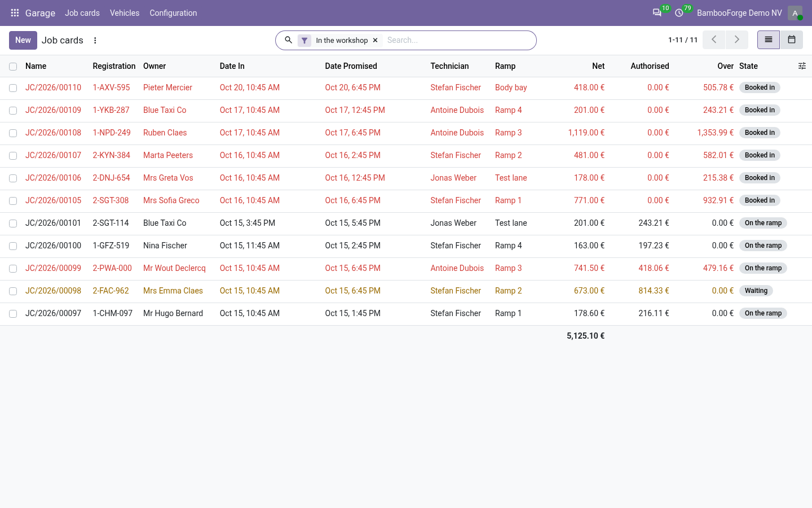
Task: Open the discuss messages icon with badge 10
Action: [657, 13]
